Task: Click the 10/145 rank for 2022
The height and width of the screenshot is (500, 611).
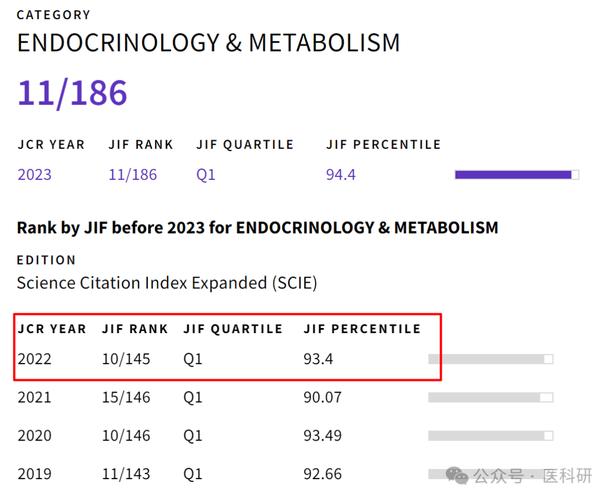Action: point(126,359)
